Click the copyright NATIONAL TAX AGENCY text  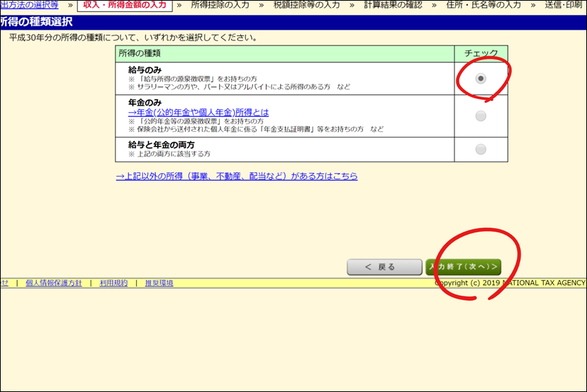click(x=510, y=283)
